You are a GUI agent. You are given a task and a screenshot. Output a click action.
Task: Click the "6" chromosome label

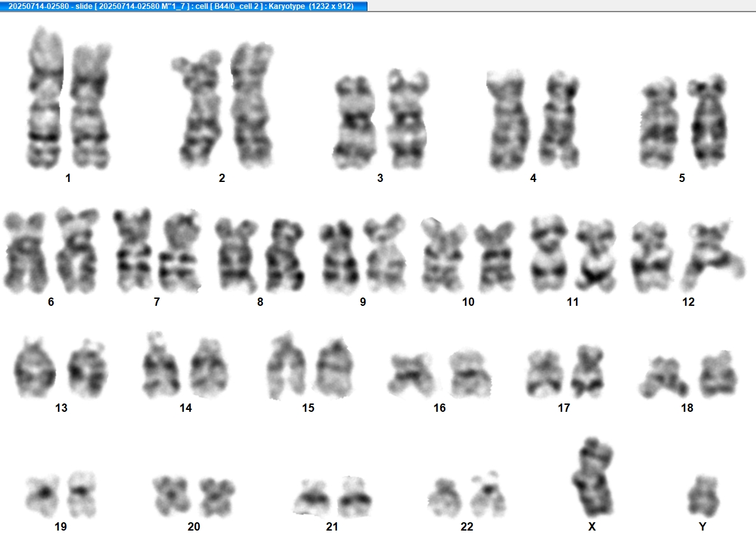[x=51, y=302]
